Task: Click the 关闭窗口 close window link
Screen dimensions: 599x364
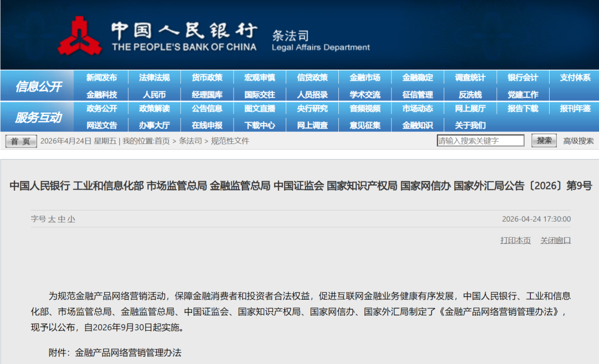Action: 555,240
